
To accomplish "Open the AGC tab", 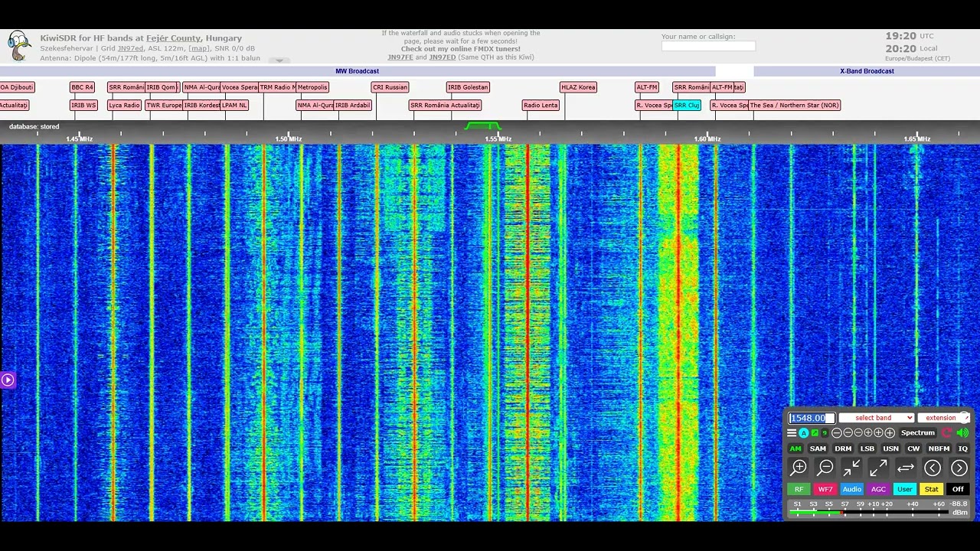I will 878,489.
